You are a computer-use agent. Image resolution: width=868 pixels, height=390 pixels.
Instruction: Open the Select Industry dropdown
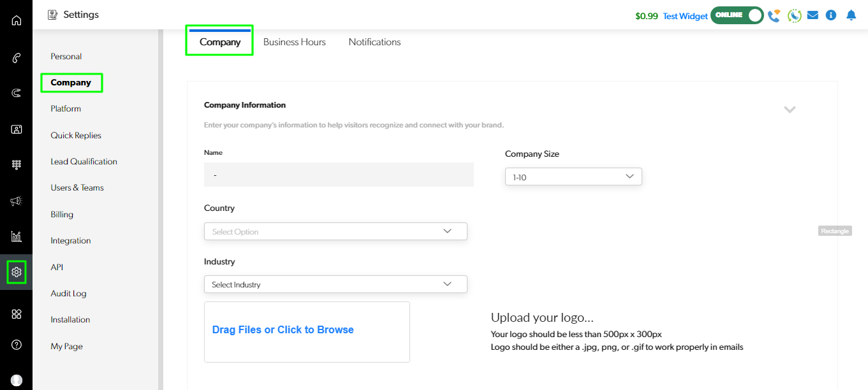click(x=335, y=284)
